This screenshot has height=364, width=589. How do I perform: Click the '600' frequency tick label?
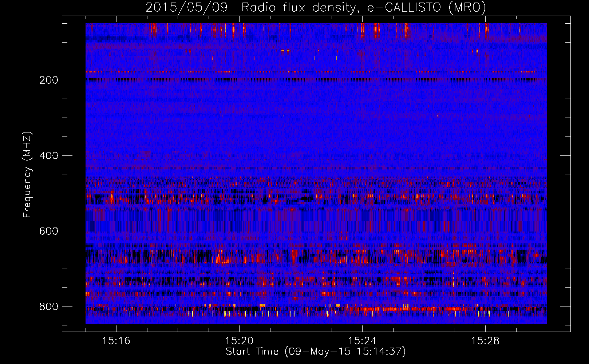pyautogui.click(x=49, y=232)
